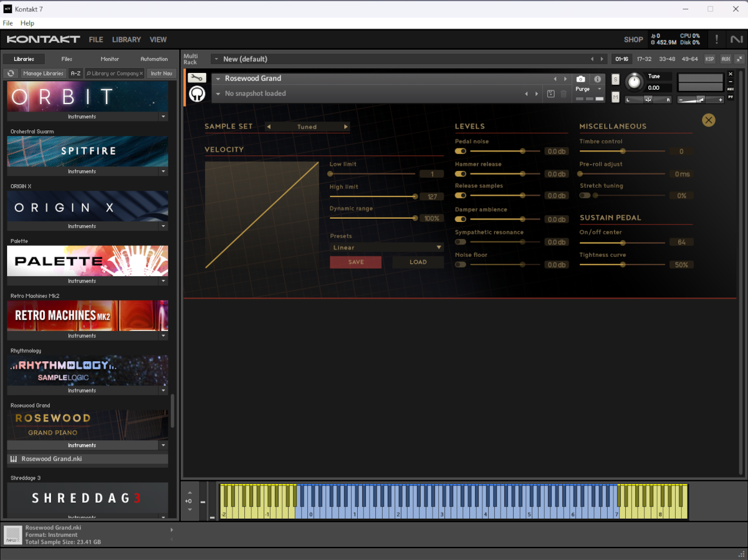Viewport: 748px width, 560px height.
Task: Minimize rack view icon beside AUX
Action: tap(739, 59)
